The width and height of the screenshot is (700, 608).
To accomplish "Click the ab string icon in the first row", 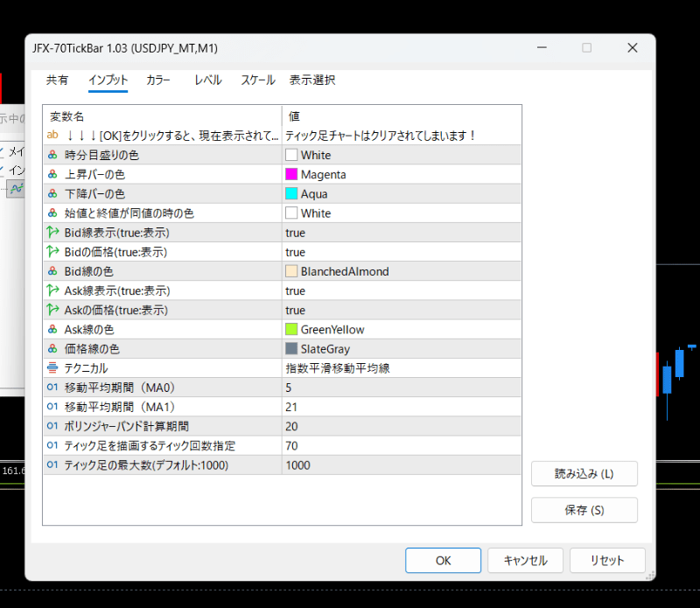I will (x=52, y=135).
